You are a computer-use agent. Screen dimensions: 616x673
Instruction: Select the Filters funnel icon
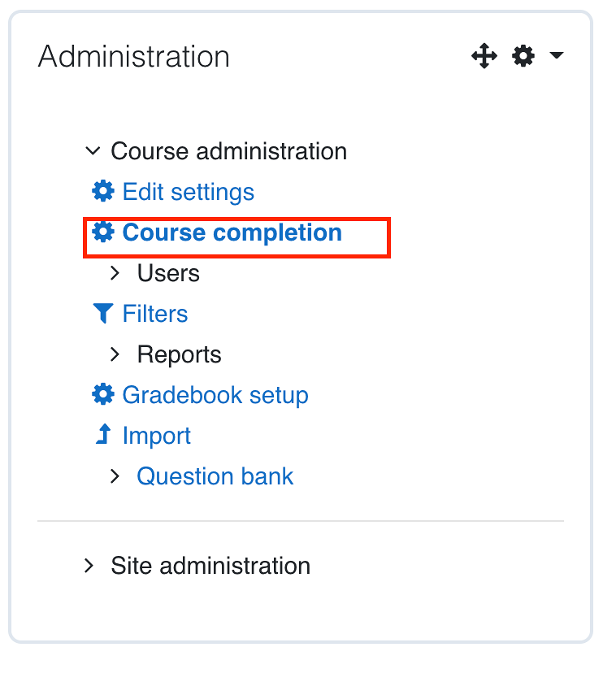[x=102, y=313]
